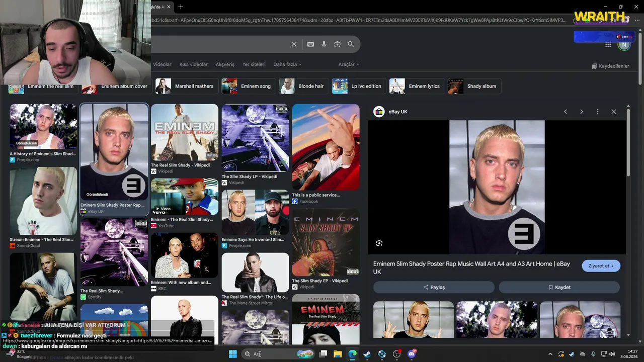The height and width of the screenshot is (362, 644).
Task: Open Steam from the taskbar
Action: (367, 354)
